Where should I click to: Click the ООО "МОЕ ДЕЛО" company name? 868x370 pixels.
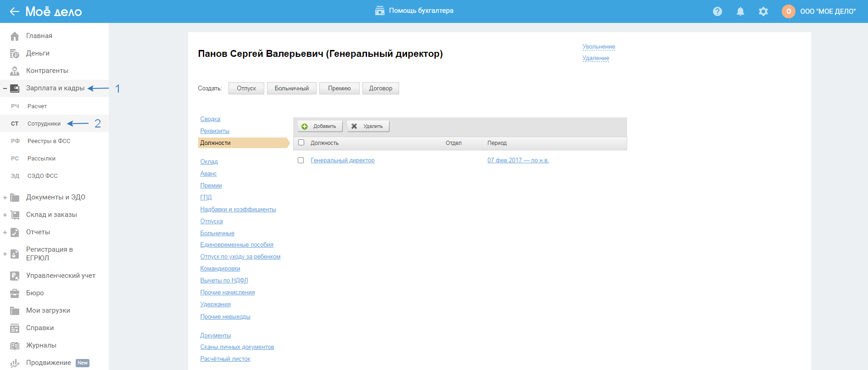828,11
